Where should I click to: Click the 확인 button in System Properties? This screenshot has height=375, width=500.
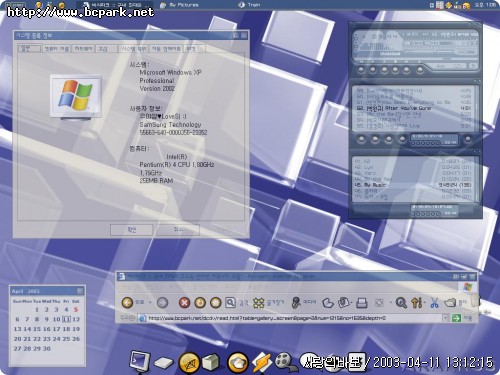point(132,230)
